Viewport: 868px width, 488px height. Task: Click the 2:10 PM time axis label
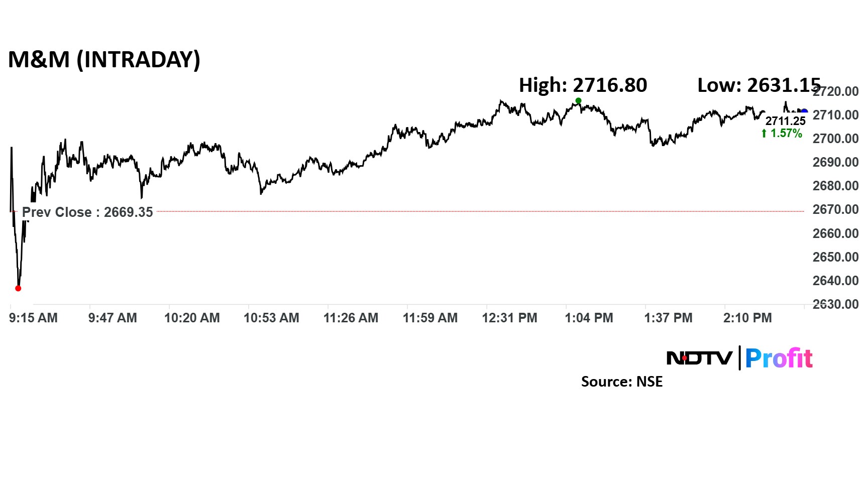pos(747,318)
